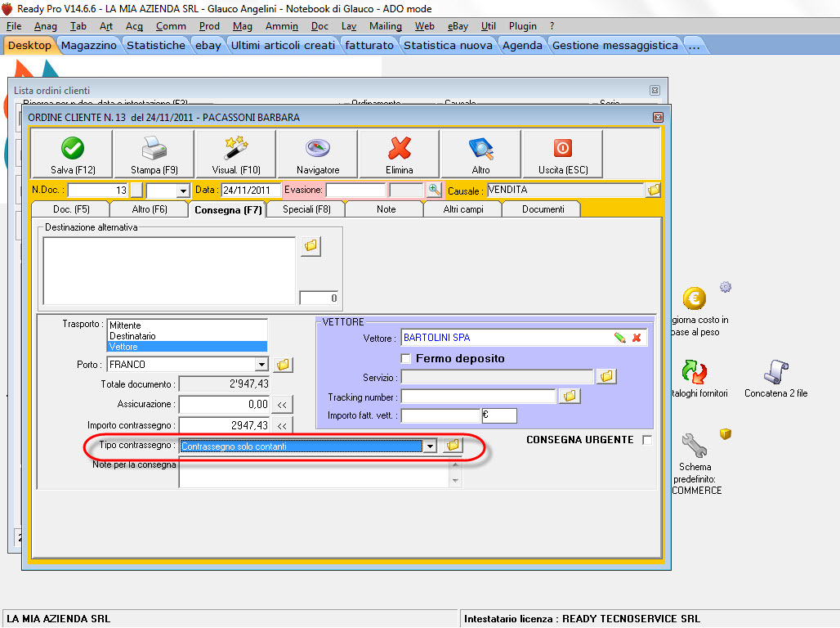The image size is (840, 628).
Task: Remove vettore with red X icon
Action: coord(637,338)
